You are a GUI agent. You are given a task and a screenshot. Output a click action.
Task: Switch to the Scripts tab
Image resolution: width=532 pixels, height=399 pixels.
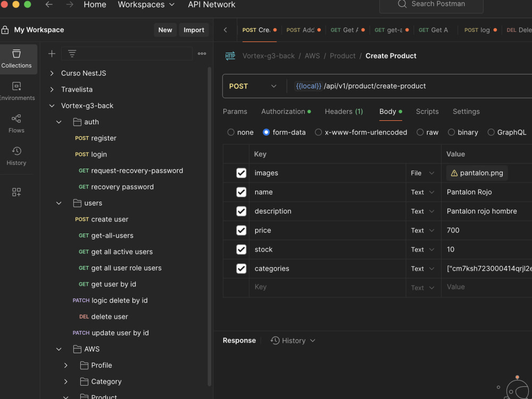pos(427,111)
